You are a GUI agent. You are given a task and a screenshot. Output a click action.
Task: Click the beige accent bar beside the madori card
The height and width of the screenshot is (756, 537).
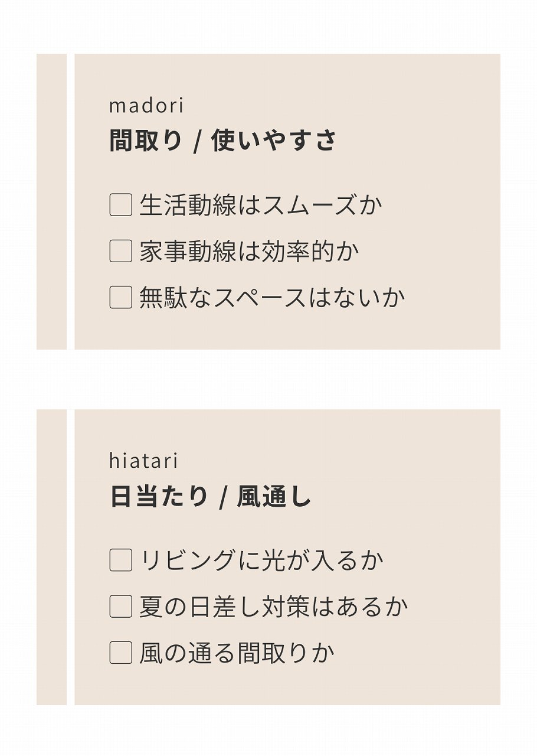[51, 201]
